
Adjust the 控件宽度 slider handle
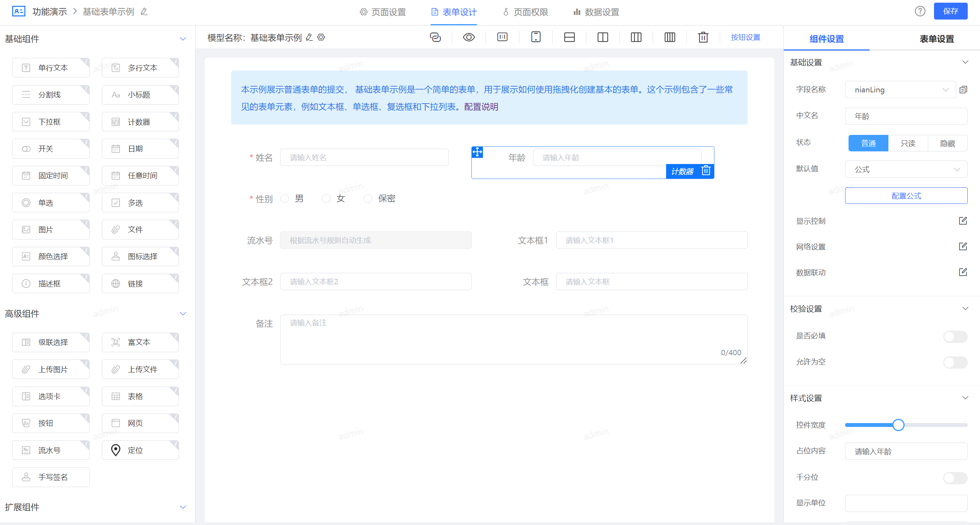coord(898,425)
